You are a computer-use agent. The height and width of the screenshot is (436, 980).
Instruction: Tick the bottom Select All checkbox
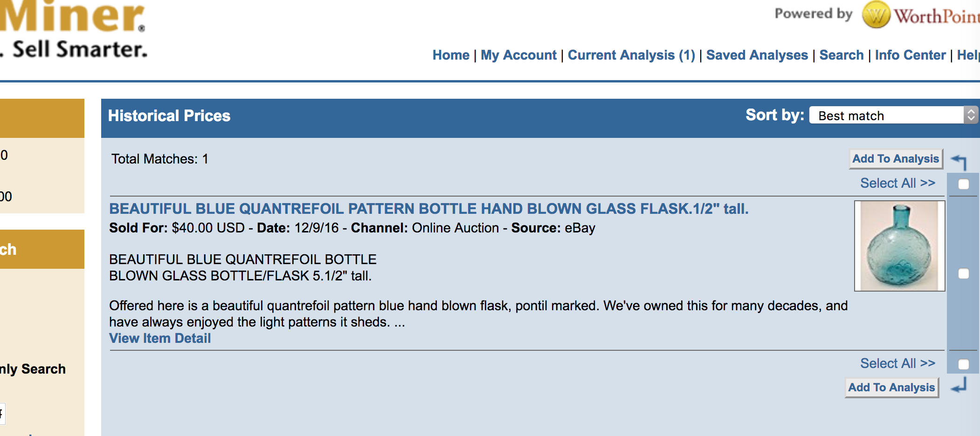(x=963, y=364)
